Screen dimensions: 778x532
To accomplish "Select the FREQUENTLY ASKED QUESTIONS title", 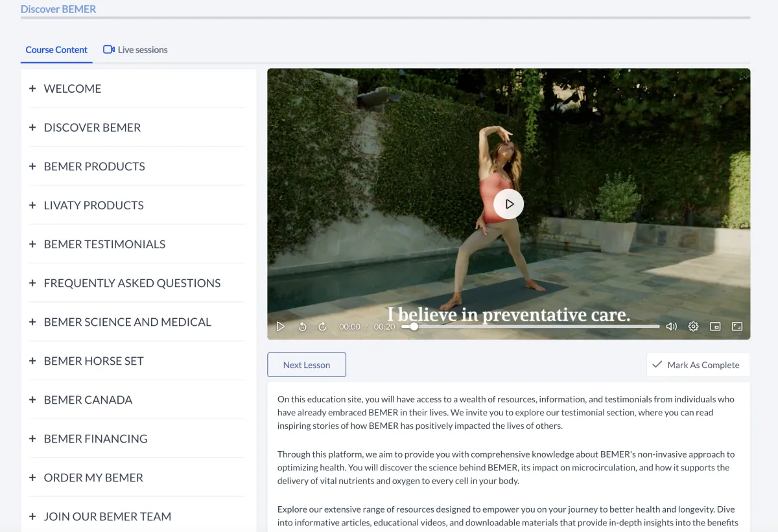I will (x=132, y=283).
